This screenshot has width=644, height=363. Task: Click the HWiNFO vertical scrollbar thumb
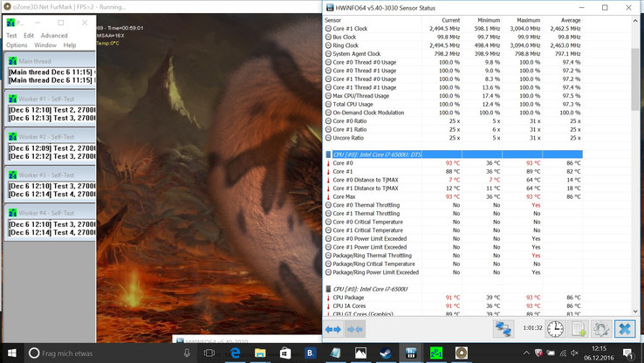635,79
